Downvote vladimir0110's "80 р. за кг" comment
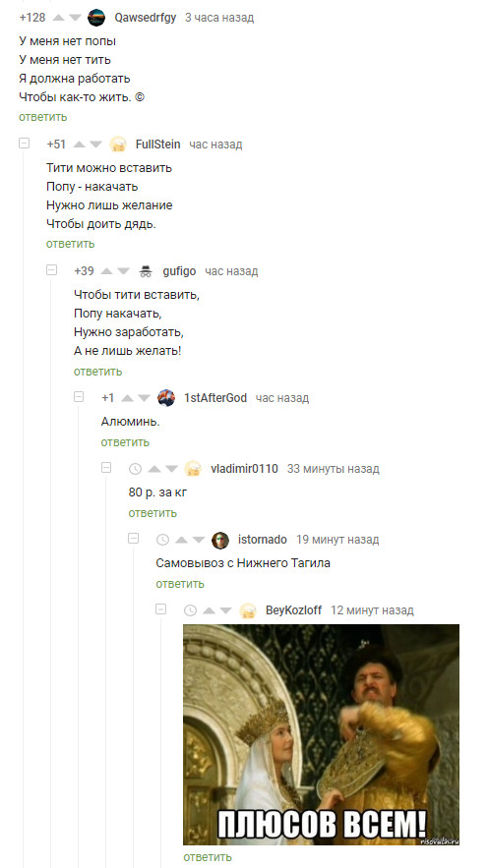488x868 pixels. [172, 470]
